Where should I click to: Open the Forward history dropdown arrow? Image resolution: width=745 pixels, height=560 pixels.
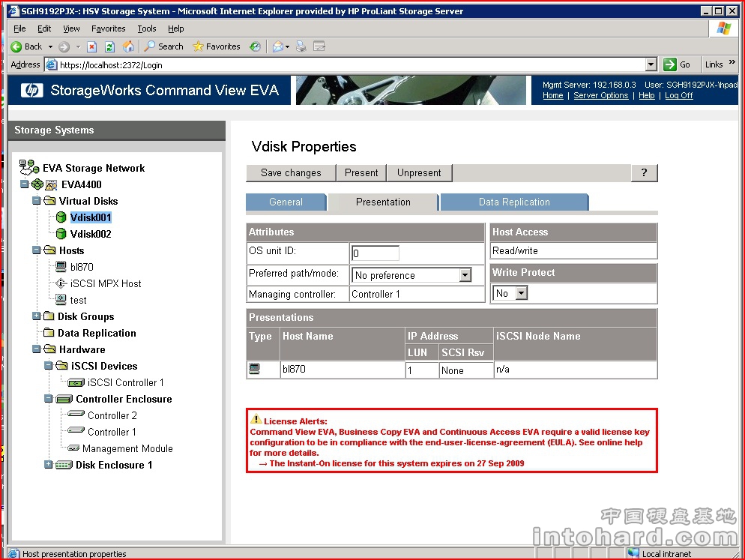click(x=78, y=46)
